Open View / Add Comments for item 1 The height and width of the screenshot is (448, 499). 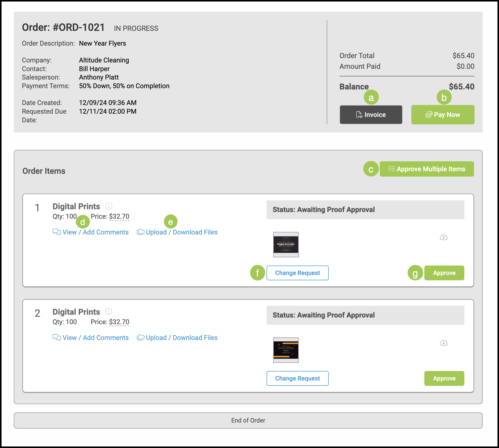click(x=95, y=232)
